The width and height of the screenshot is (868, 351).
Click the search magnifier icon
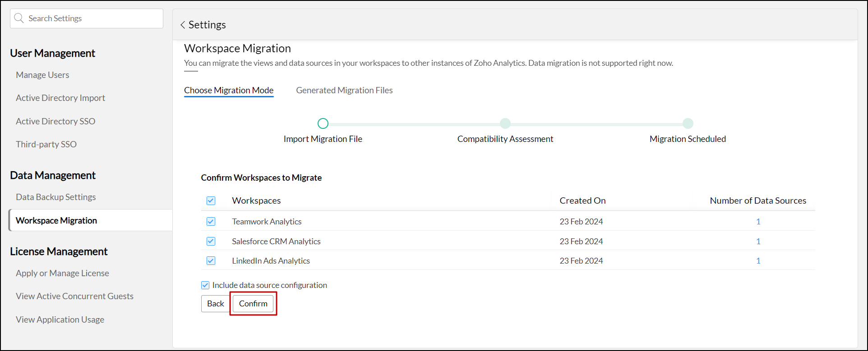coord(19,18)
